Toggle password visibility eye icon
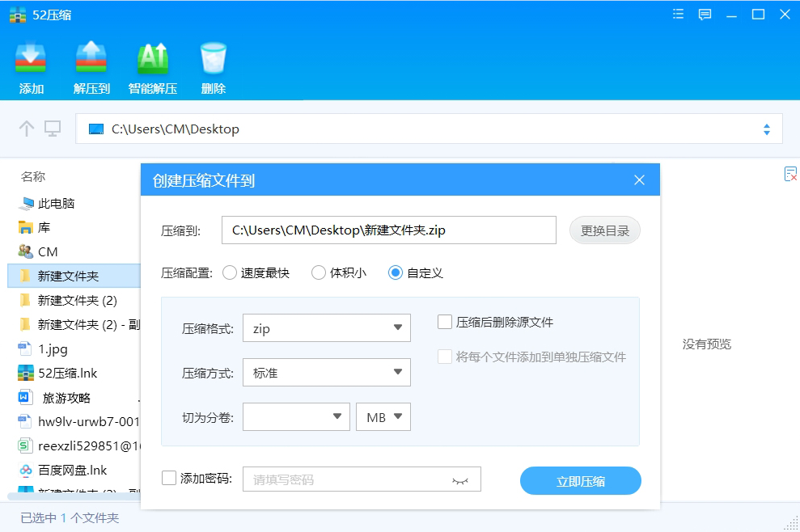Image resolution: width=800 pixels, height=532 pixels. coord(459,480)
